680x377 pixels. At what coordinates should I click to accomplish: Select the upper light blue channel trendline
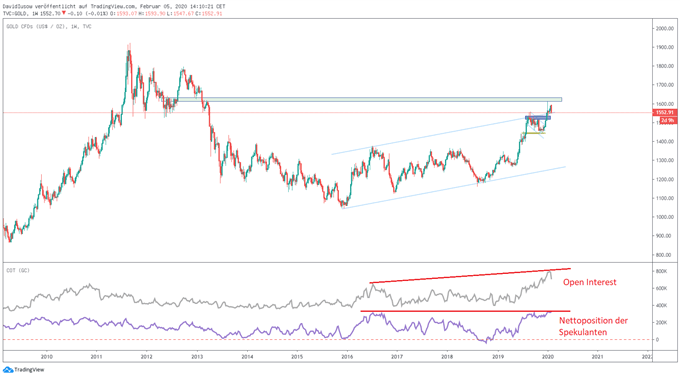click(428, 135)
